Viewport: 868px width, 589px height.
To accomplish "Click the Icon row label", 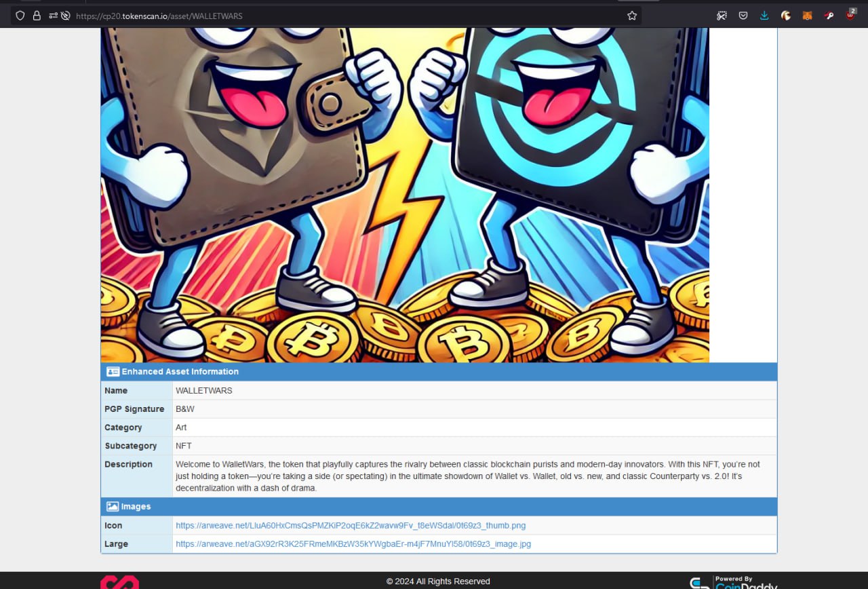I will 113,526.
